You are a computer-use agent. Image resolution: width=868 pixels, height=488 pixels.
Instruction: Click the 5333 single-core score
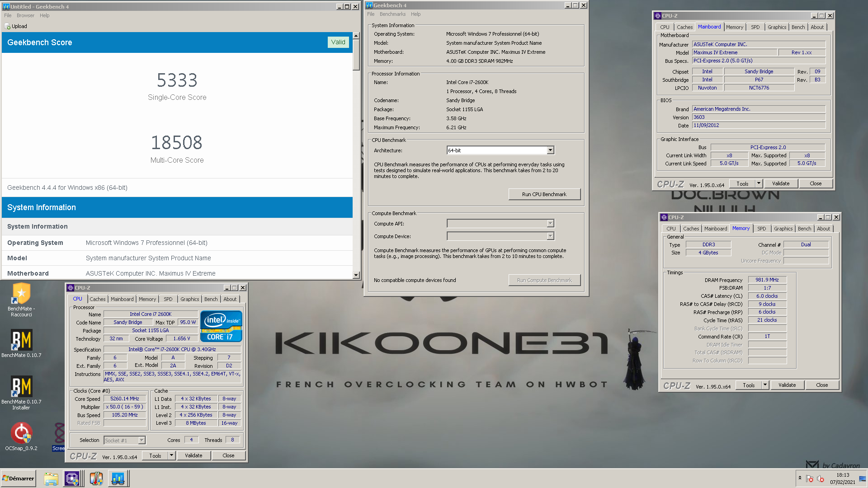pyautogui.click(x=177, y=80)
